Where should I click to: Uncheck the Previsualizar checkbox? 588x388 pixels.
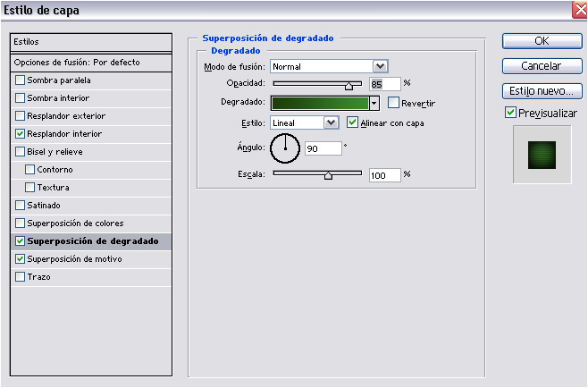point(510,114)
